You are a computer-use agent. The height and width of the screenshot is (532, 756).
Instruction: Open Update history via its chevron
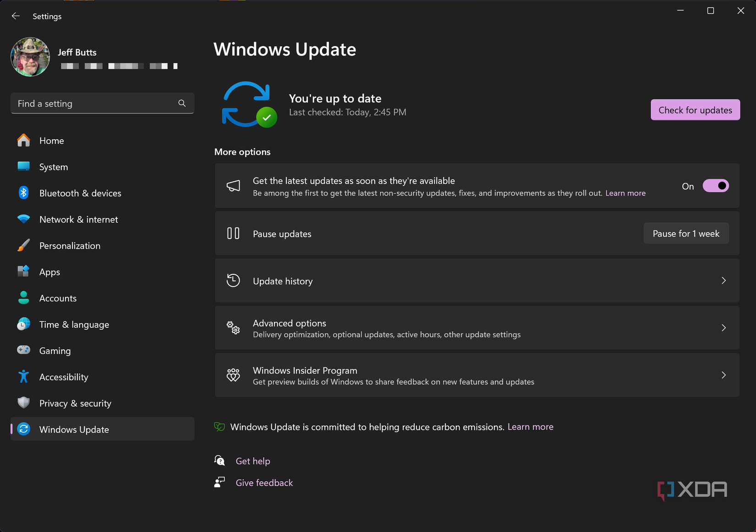coord(723,281)
